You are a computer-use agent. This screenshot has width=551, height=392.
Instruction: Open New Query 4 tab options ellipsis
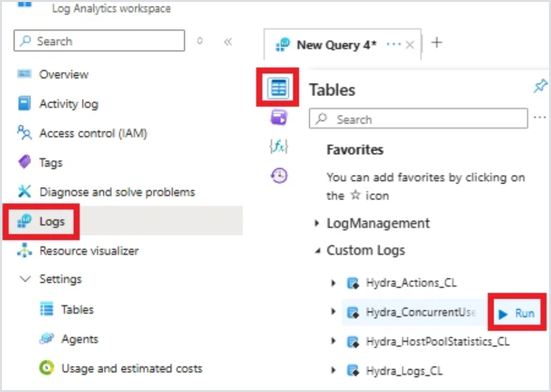pyautogui.click(x=393, y=44)
